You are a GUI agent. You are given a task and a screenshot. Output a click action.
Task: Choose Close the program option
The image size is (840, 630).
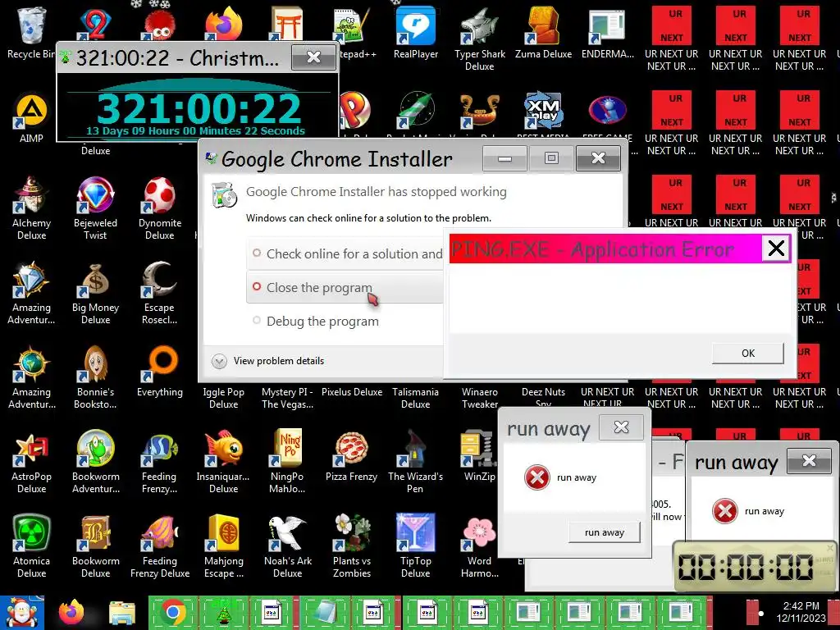pyautogui.click(x=345, y=288)
